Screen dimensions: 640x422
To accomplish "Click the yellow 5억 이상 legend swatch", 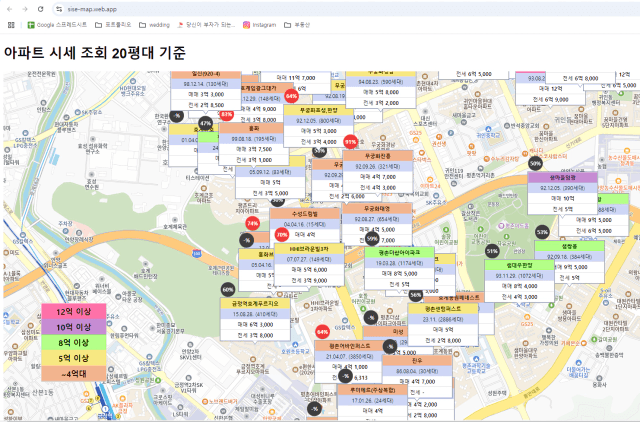I will pos(73,358).
